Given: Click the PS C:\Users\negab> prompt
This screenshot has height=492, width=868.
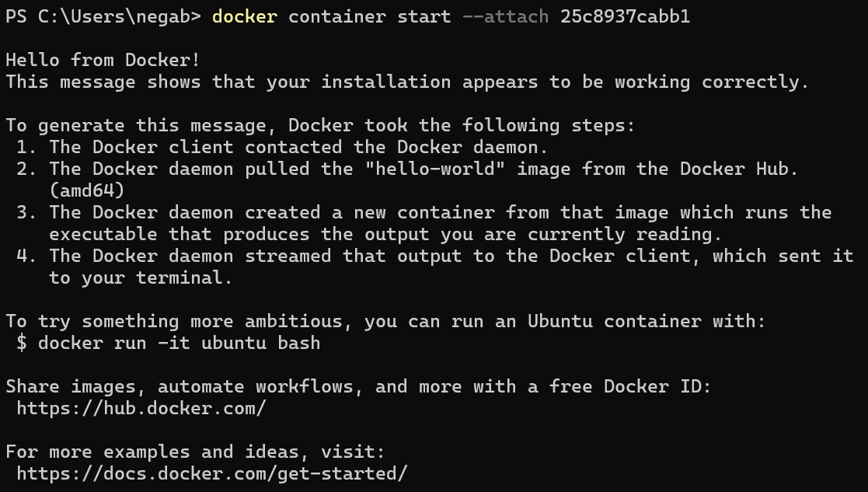Looking at the screenshot, I should (x=103, y=16).
